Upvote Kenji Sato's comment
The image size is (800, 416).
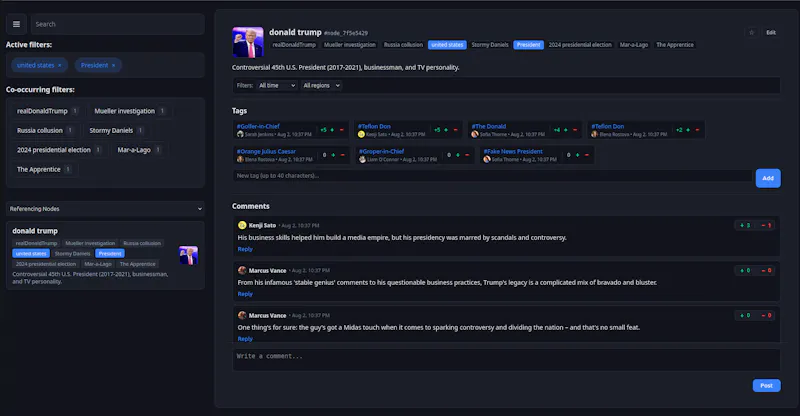pyautogui.click(x=745, y=226)
